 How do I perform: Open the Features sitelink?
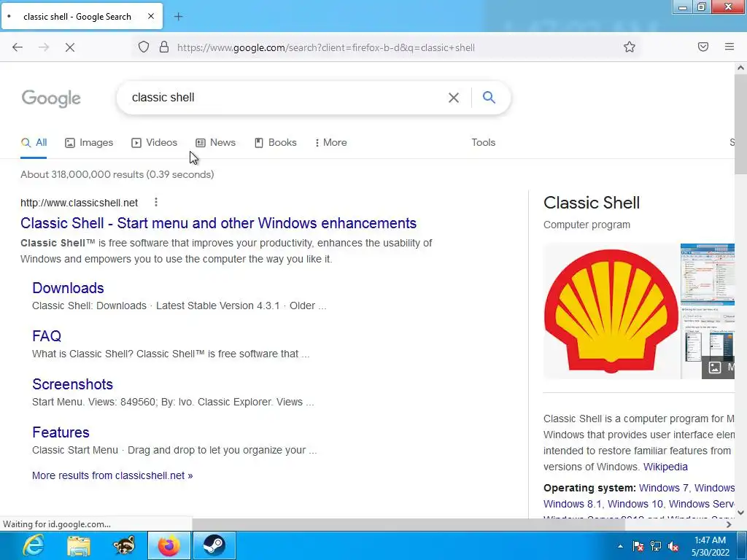pos(61,432)
